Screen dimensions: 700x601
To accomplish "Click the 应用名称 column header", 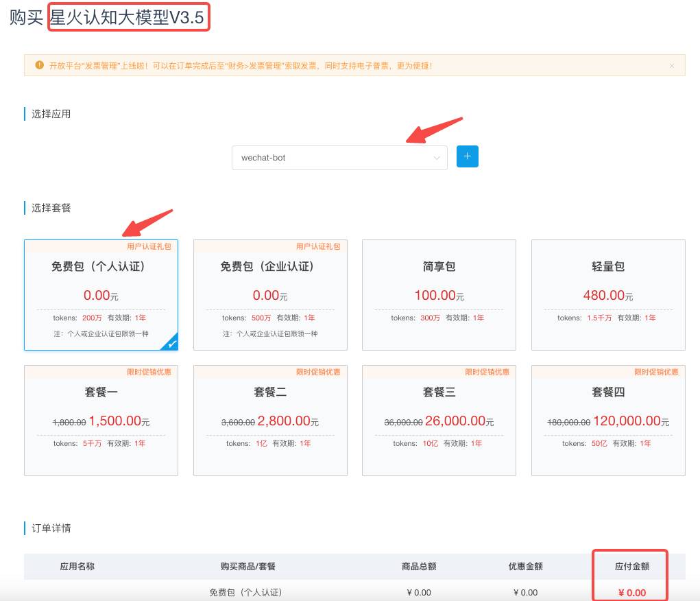I will click(77, 566).
